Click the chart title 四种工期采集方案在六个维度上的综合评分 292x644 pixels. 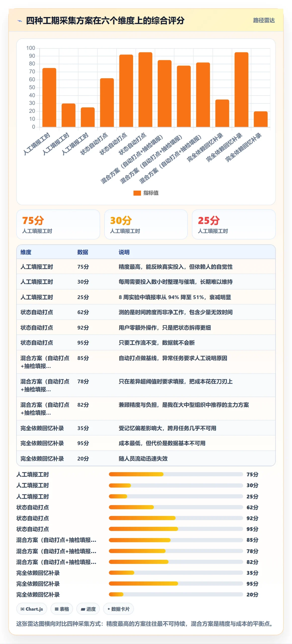pyautogui.click(x=105, y=20)
